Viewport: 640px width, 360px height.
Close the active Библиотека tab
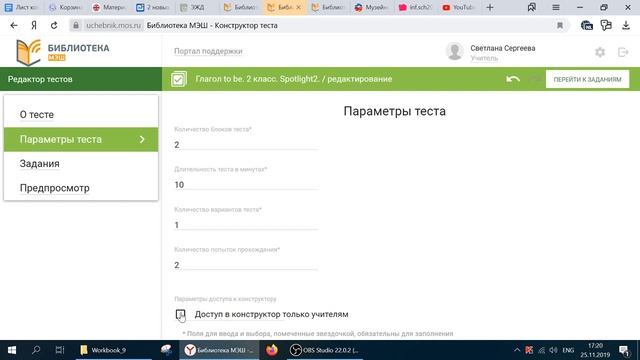[x=298, y=7]
